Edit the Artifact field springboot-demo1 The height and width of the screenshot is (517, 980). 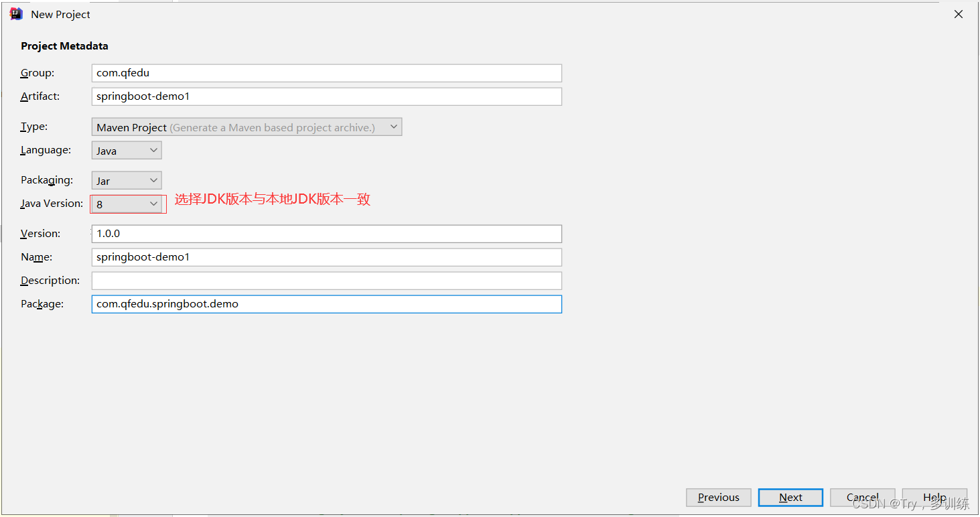[x=327, y=96]
